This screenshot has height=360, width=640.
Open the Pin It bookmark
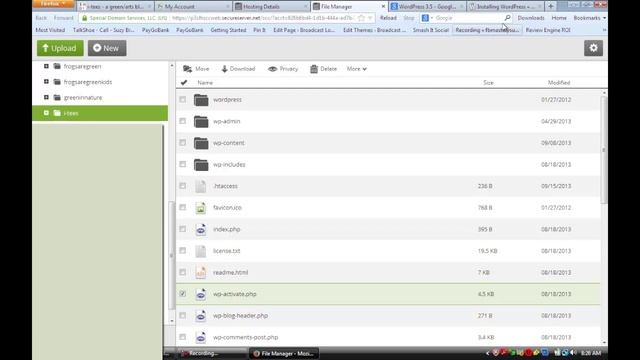pos(259,30)
